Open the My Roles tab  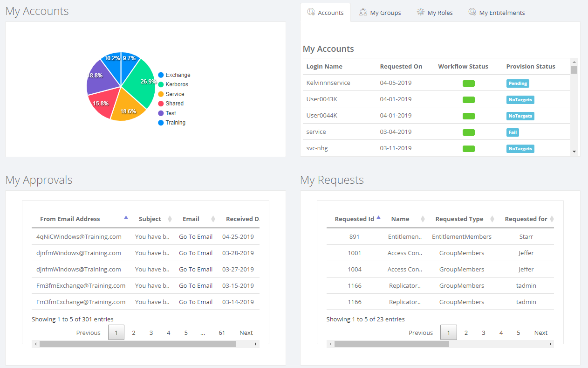[440, 13]
